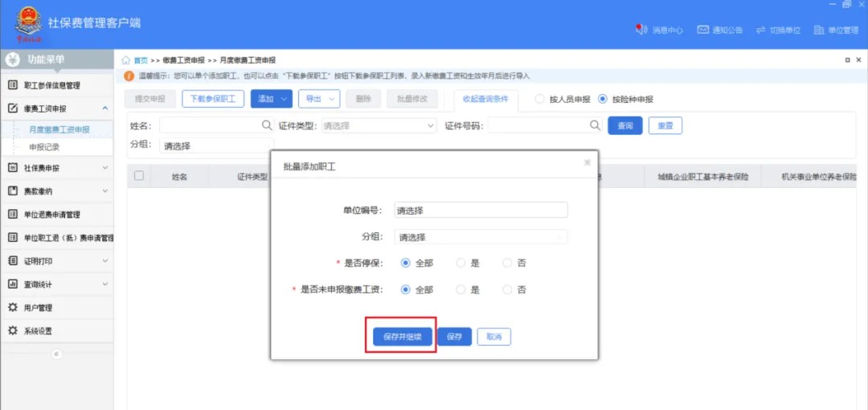Click the home icon in breadcrumb
Viewport: 868px width, 410px height.
(126, 60)
